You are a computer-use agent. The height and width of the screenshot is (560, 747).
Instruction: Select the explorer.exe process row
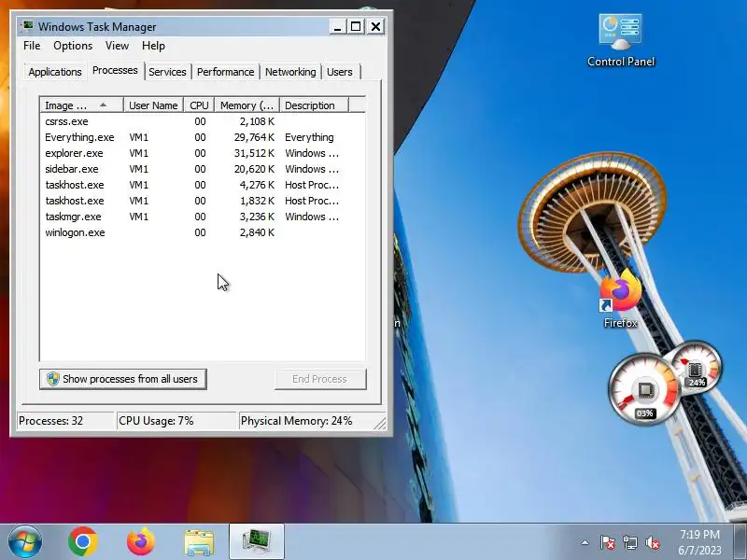tap(203, 153)
